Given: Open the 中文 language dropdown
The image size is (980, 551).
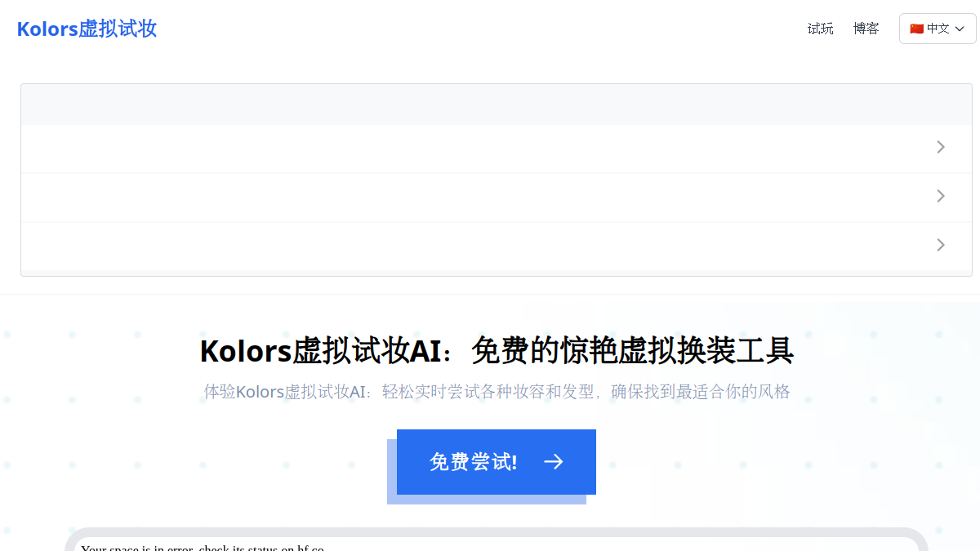Looking at the screenshot, I should pyautogui.click(x=938, y=29).
